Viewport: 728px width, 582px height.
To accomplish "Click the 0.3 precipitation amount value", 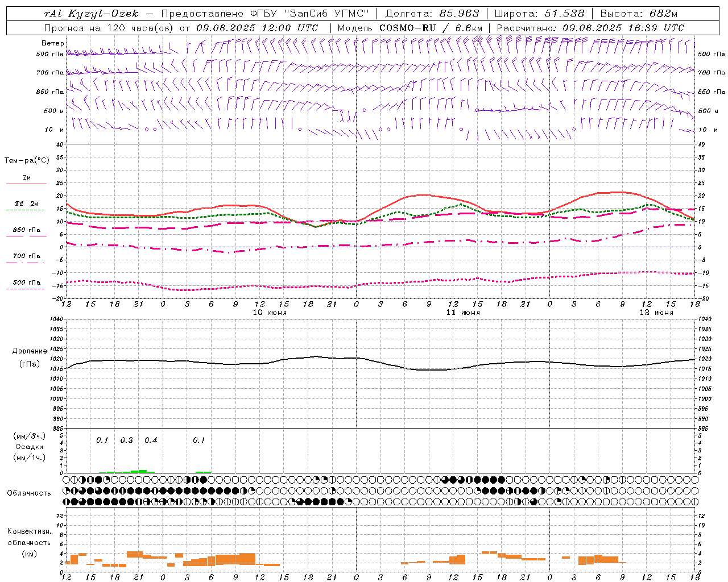I will [x=126, y=440].
